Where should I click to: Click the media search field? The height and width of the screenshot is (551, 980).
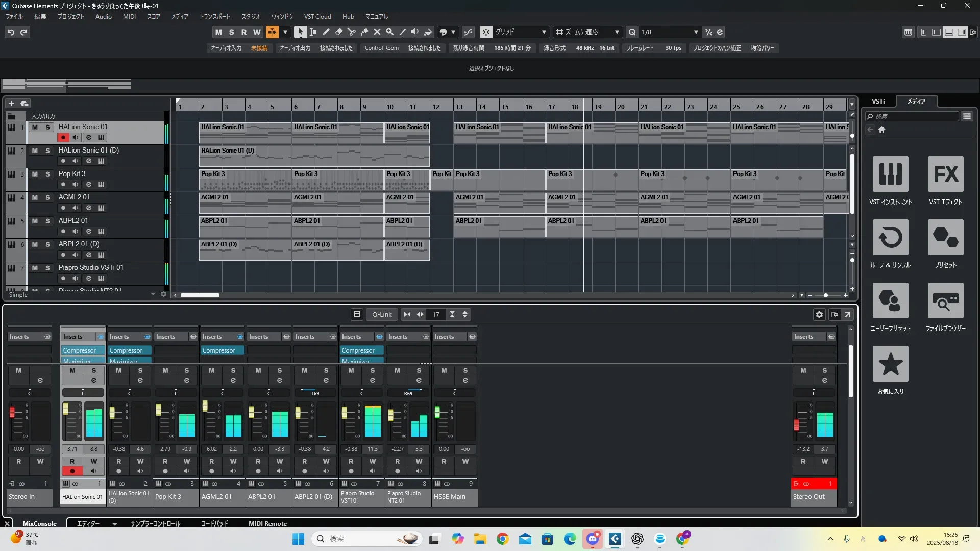point(916,116)
